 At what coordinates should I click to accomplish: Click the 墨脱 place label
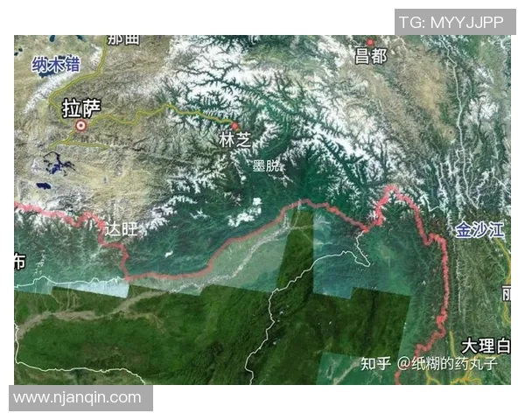pos(266,165)
